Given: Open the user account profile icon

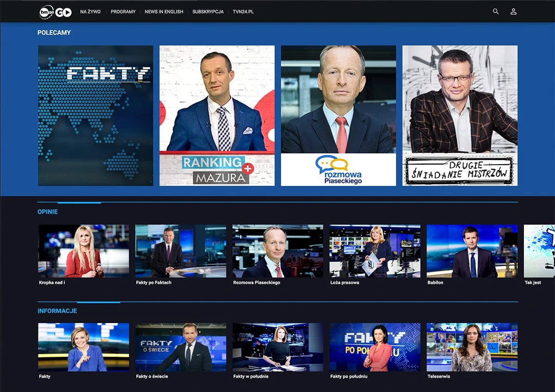Looking at the screenshot, I should point(513,12).
